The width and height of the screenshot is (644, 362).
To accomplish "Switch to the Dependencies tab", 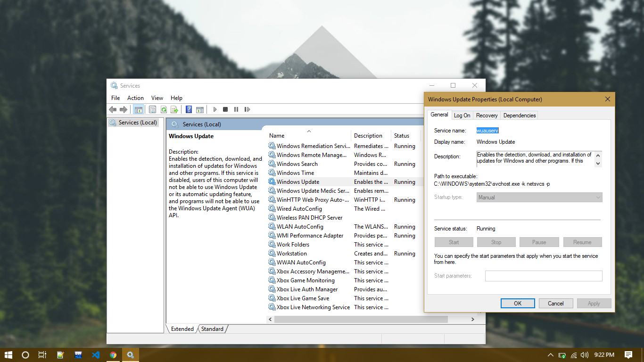I will (520, 115).
